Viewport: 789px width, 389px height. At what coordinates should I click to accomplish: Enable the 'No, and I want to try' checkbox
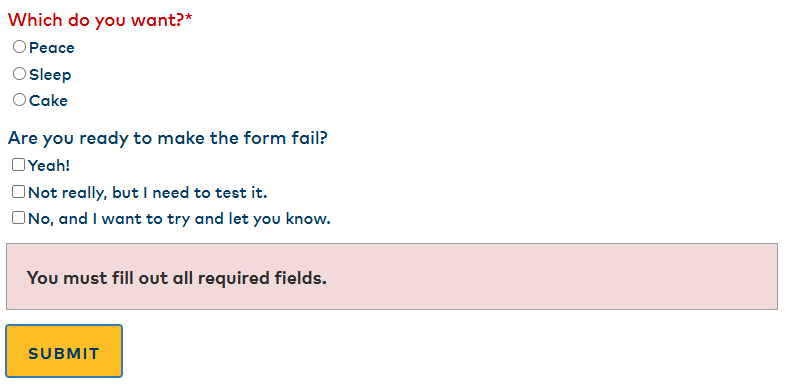click(19, 218)
